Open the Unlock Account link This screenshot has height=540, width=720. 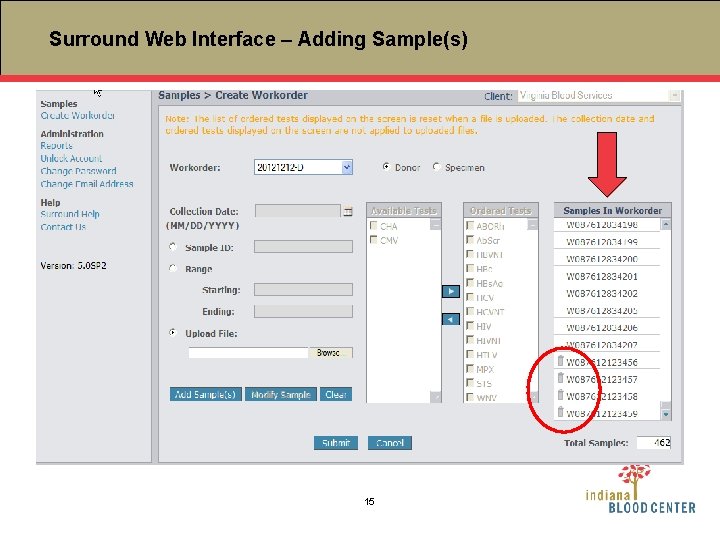tap(71, 158)
